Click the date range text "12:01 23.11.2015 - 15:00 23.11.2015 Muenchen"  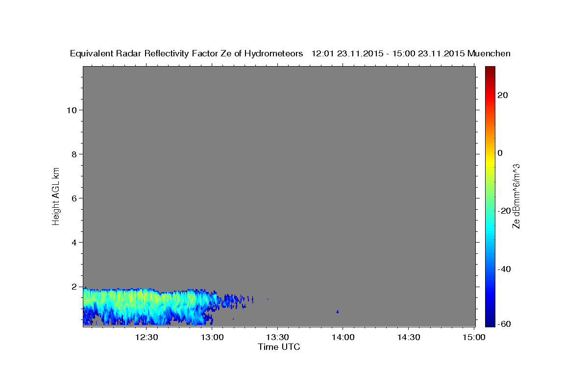click(x=411, y=53)
